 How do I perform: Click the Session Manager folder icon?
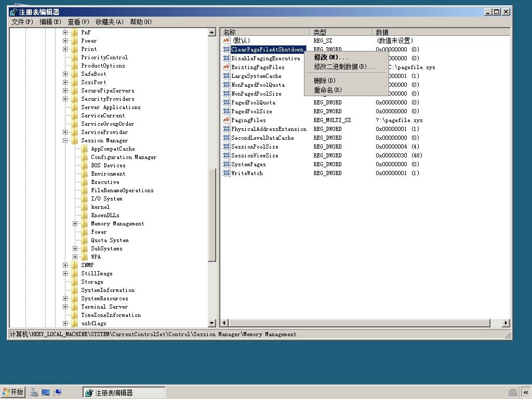pos(75,140)
